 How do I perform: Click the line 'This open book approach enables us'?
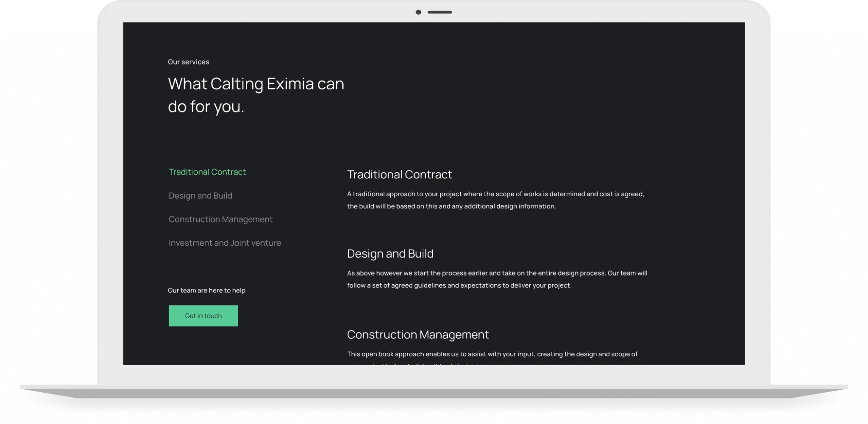tap(492, 354)
